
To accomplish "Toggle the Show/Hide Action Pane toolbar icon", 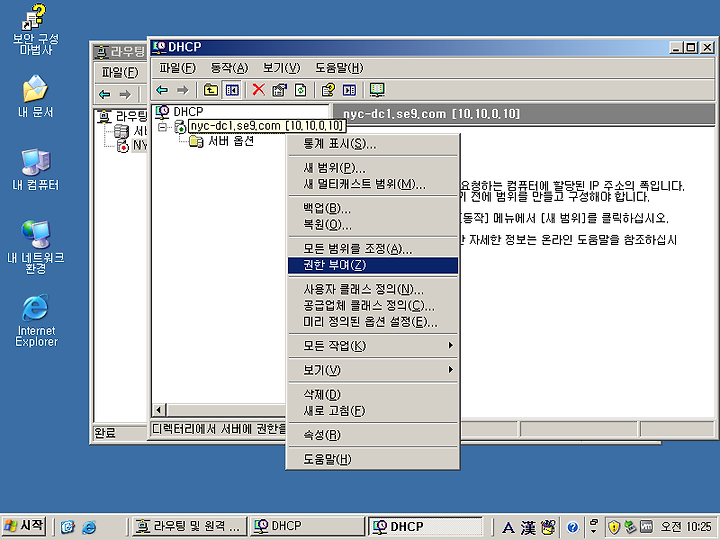I will click(349, 90).
